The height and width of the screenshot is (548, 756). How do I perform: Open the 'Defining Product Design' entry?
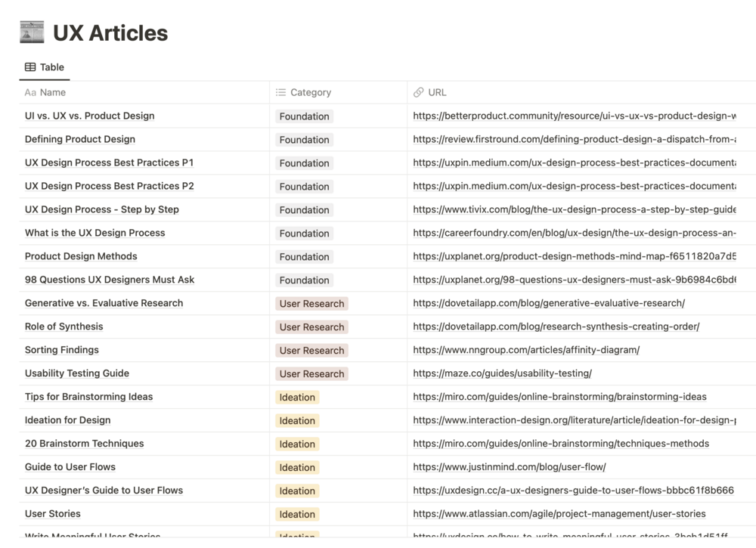[x=80, y=139]
